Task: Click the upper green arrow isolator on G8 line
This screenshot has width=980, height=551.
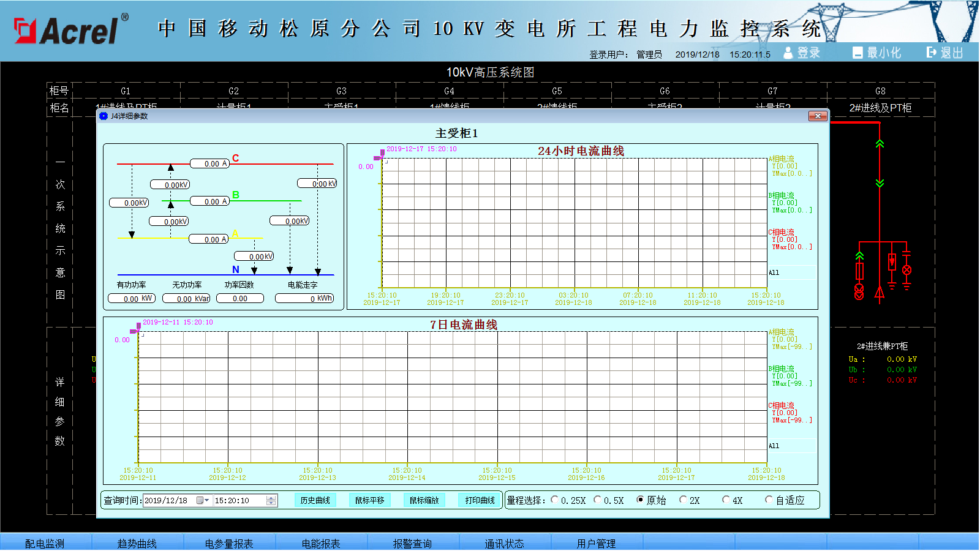Action: click(880, 144)
